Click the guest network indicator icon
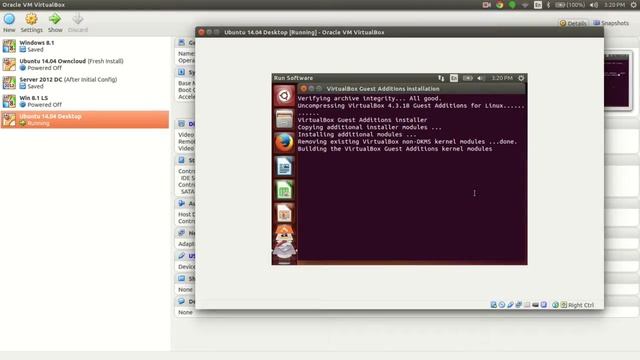The height and width of the screenshot is (360, 640). tap(441, 78)
